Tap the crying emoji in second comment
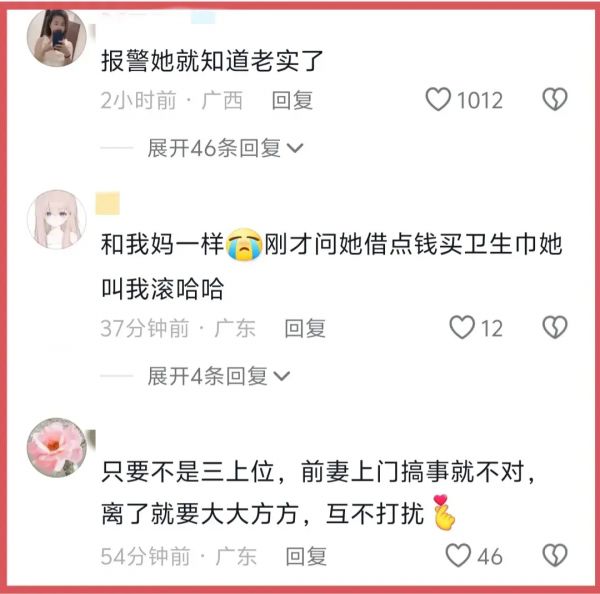Viewport: 600px width, 594px height. coord(244,244)
